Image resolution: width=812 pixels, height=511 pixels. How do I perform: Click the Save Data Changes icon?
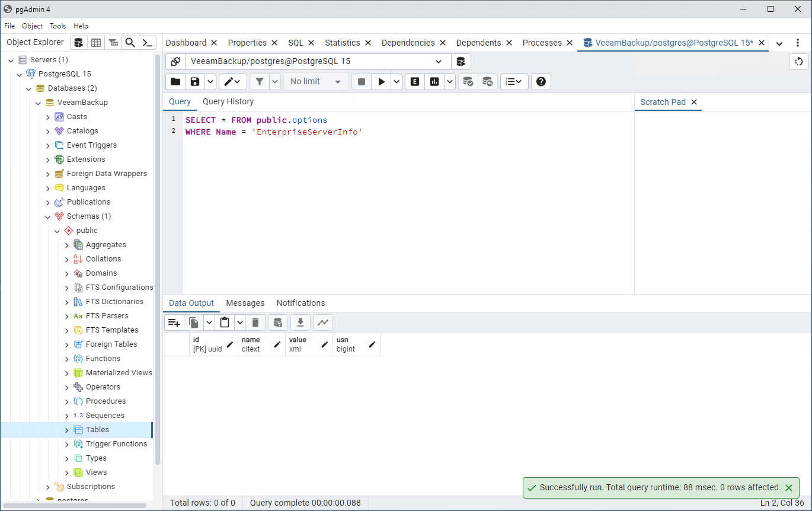click(278, 322)
